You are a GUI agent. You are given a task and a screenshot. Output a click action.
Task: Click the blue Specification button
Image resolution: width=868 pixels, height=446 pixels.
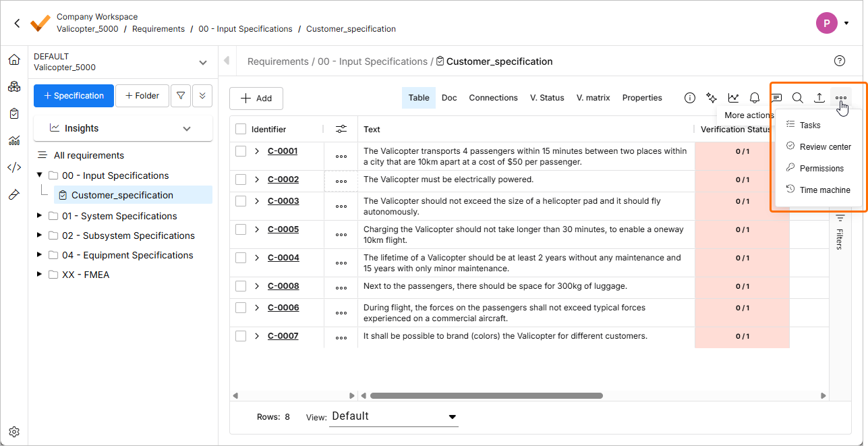tap(74, 96)
